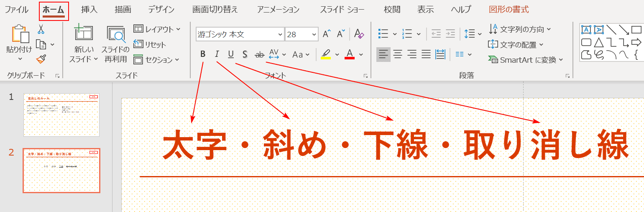The width and height of the screenshot is (644, 212).
Task: Open the highlight color dropdown arrow
Action: click(337, 54)
